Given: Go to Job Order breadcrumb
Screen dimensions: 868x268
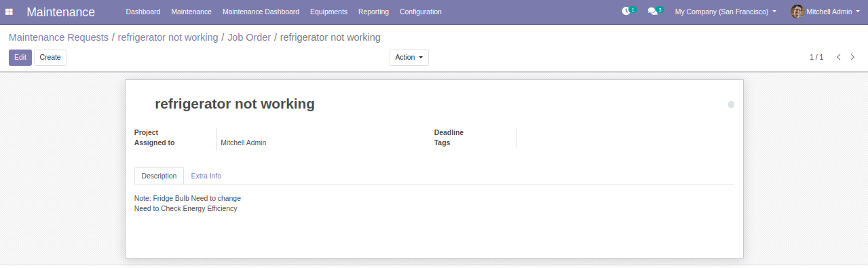Looking at the screenshot, I should click(249, 37).
